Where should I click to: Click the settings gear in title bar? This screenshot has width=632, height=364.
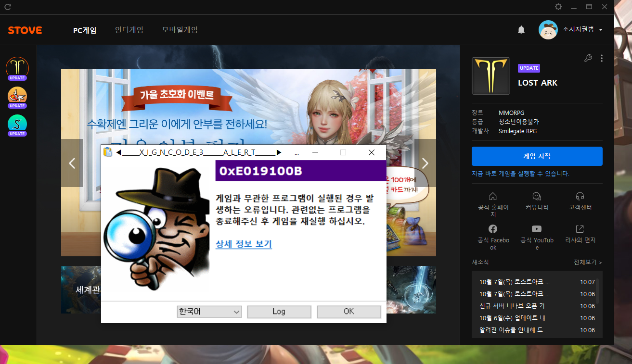[558, 7]
